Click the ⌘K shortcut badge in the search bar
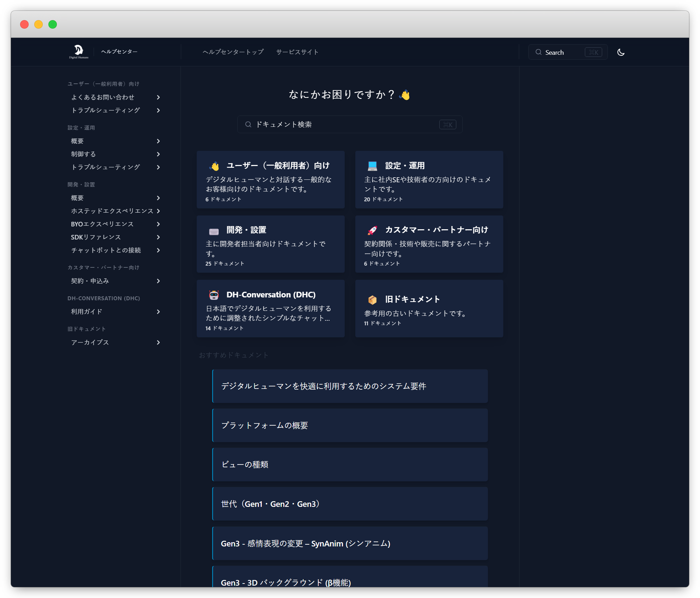 point(447,124)
